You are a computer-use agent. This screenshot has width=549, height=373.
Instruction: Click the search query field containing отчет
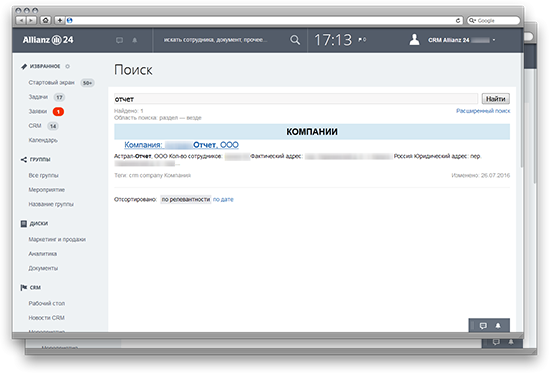pos(296,99)
